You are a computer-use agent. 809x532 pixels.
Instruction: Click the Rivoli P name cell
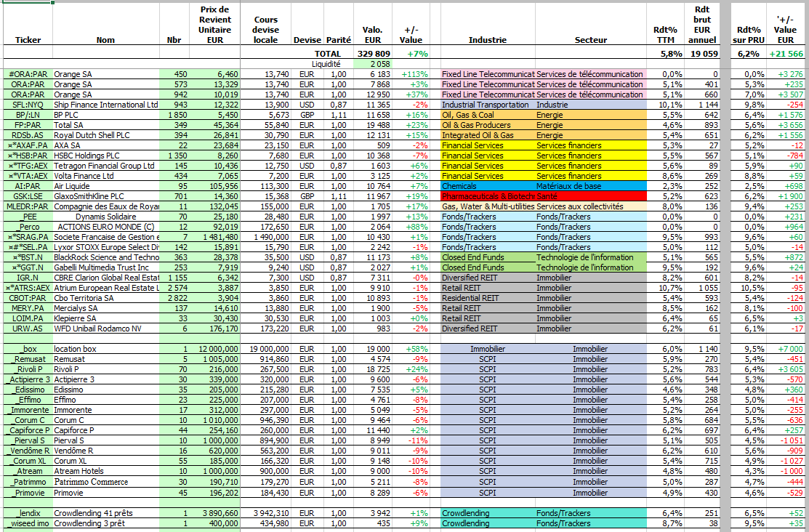[x=106, y=369]
